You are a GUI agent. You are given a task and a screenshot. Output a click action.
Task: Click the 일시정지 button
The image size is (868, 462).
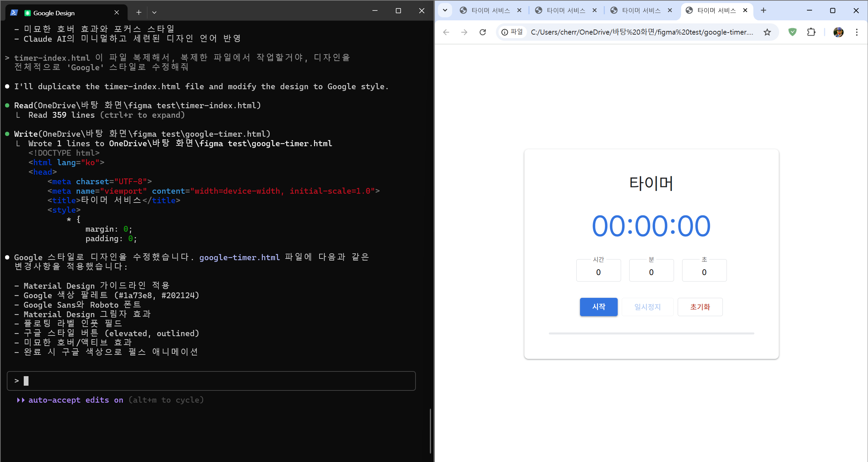(x=647, y=307)
